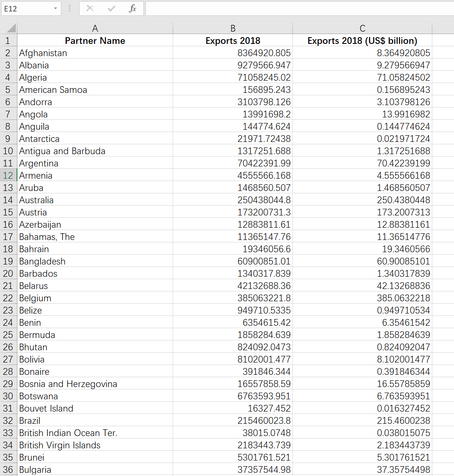This screenshot has width=454, height=476.
Task: Select column A header
Action: (95, 28)
